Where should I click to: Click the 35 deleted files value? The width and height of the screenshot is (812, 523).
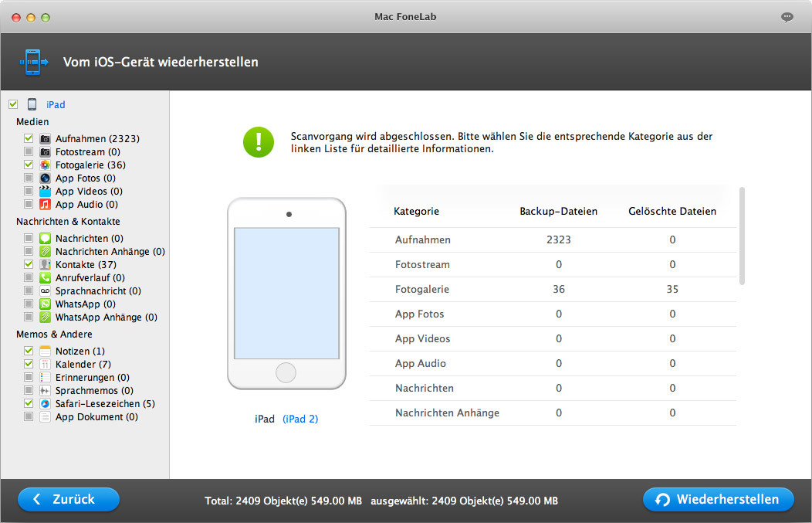coord(672,289)
